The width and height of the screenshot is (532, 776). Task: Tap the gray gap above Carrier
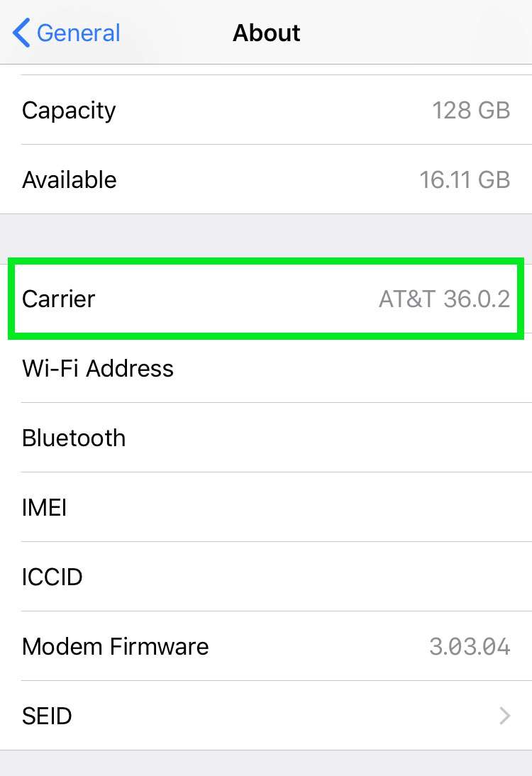[x=266, y=236]
